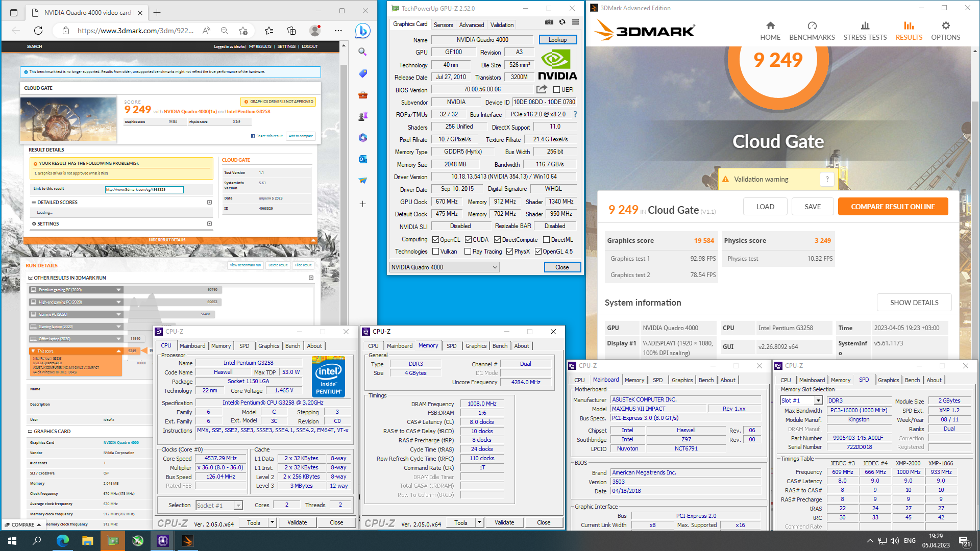
Task: Open Windows notification center
Action: pos(964,541)
